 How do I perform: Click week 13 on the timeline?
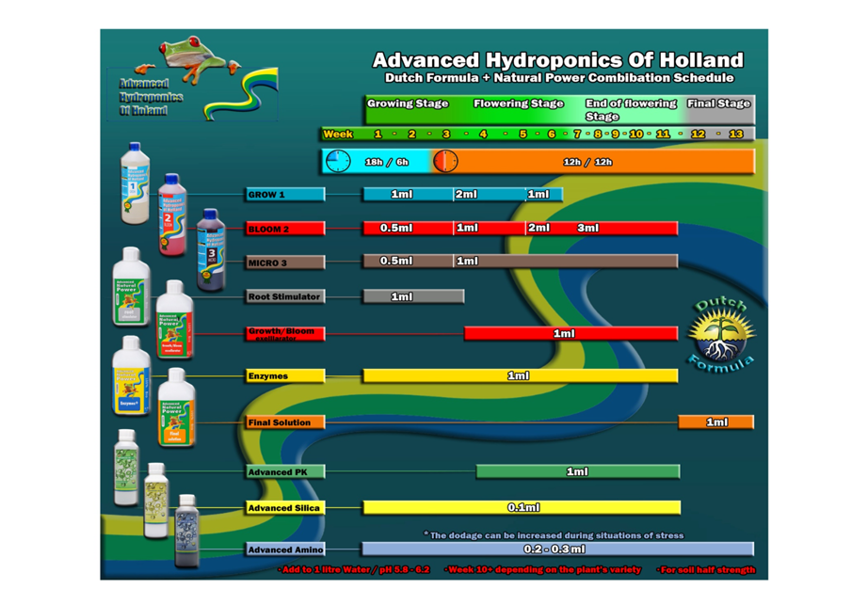(x=735, y=134)
